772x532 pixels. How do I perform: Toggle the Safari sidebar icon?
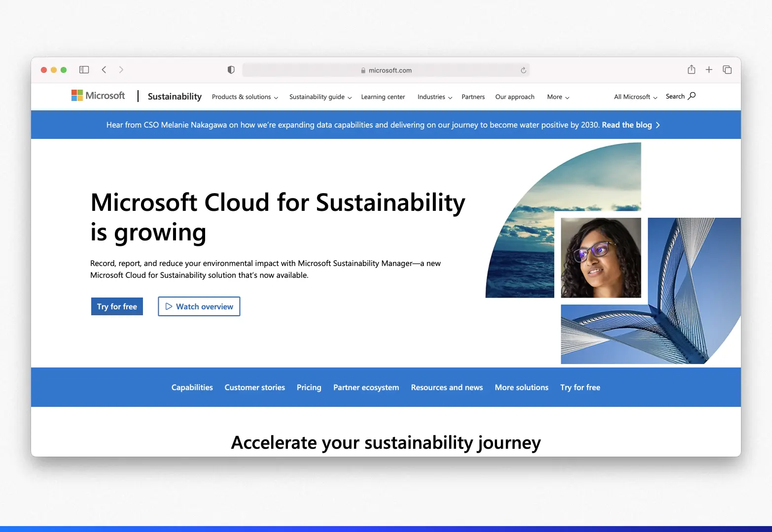(x=84, y=70)
